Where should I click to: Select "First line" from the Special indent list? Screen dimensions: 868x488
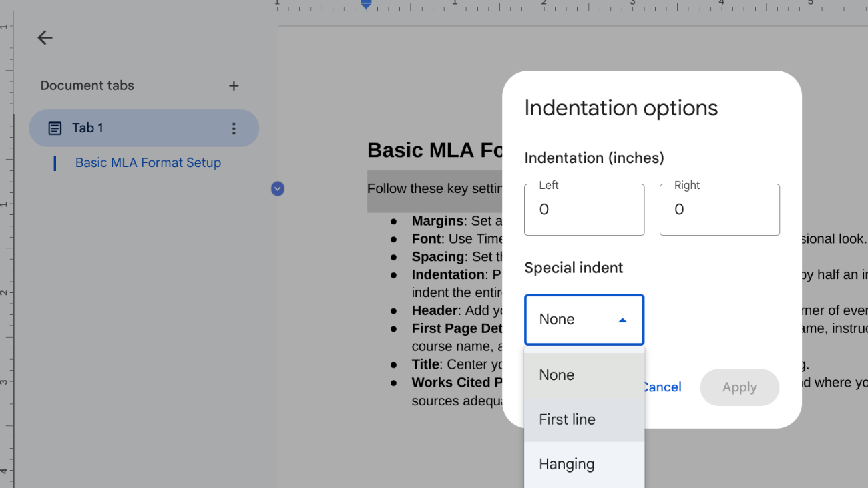point(567,419)
